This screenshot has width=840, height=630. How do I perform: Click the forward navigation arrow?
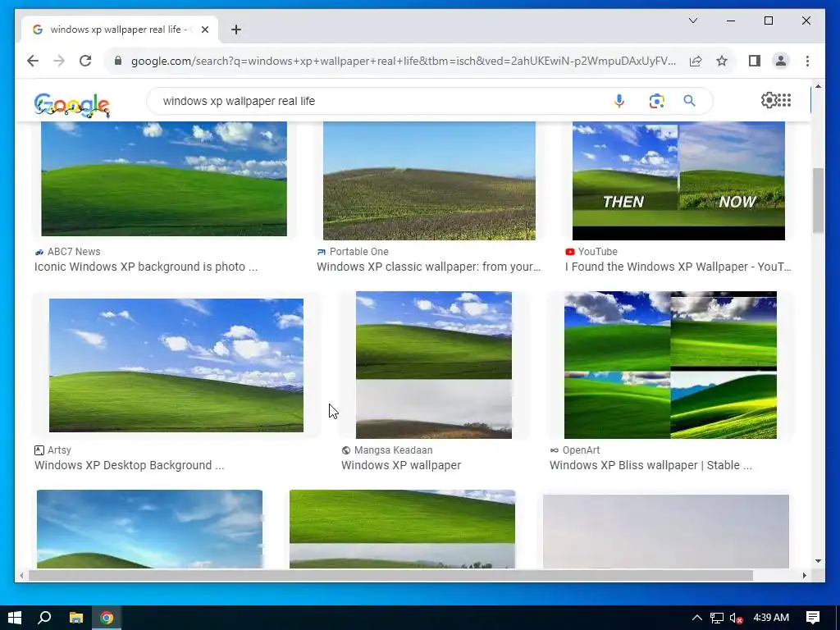coord(59,61)
